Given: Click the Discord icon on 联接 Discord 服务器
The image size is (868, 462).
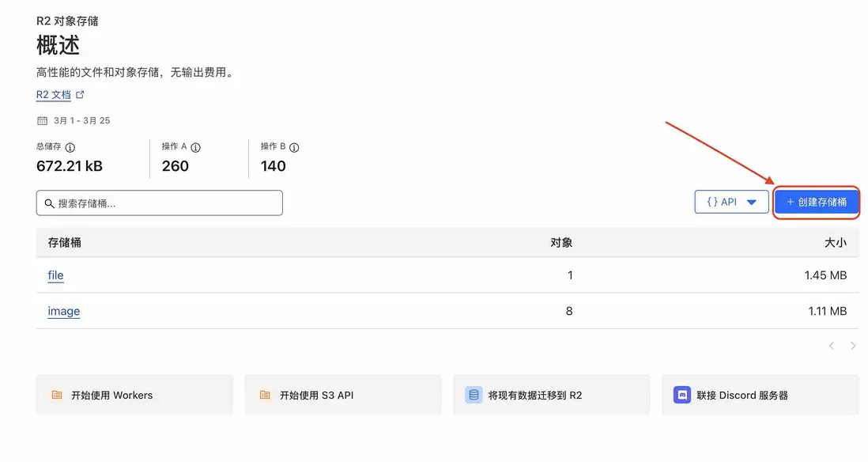Looking at the screenshot, I should 681,395.
